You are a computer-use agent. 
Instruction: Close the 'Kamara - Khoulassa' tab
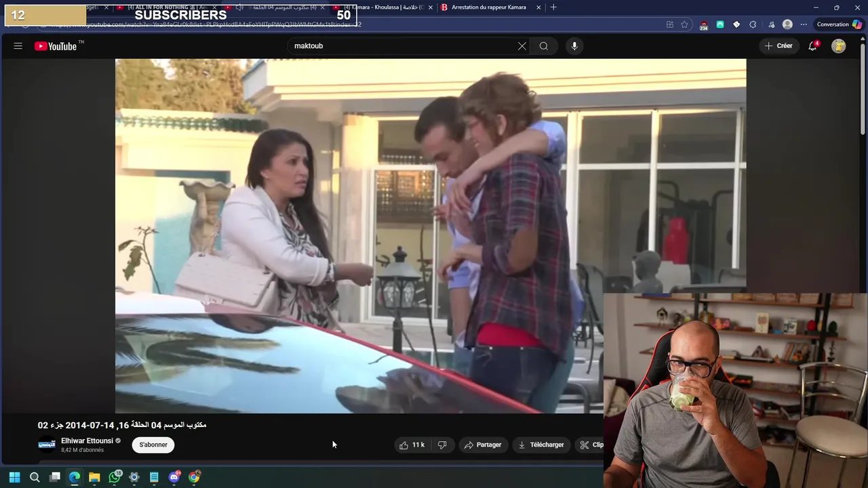[430, 7]
